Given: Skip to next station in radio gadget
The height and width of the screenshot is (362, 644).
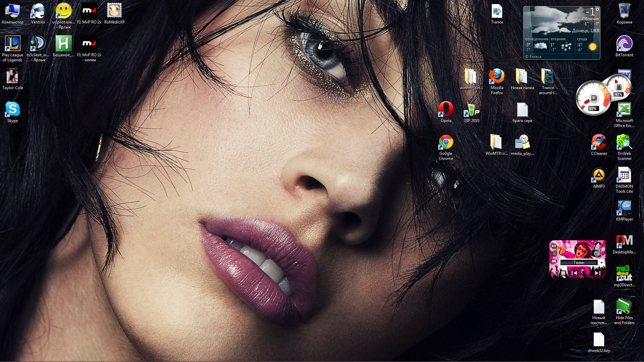Looking at the screenshot, I should pos(597,273).
